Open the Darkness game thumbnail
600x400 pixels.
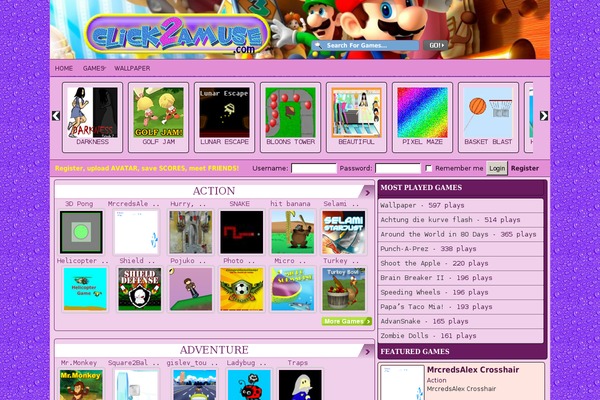(x=92, y=113)
